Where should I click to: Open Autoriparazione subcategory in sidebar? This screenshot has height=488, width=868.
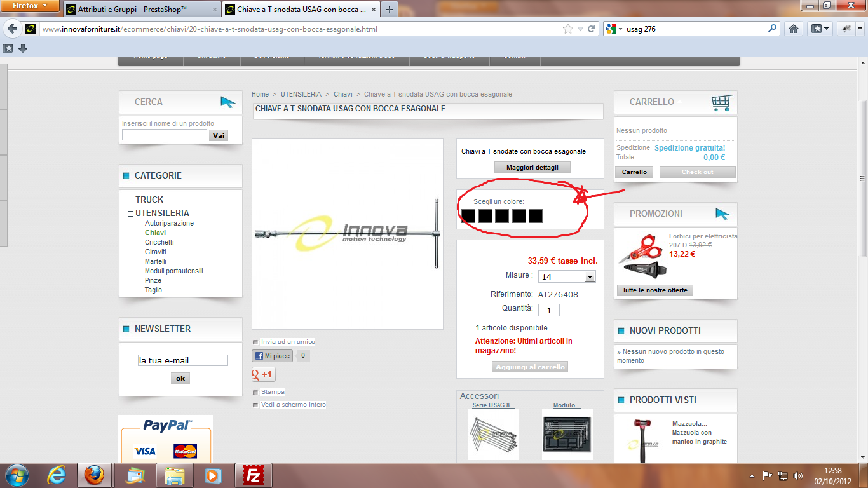tap(169, 224)
